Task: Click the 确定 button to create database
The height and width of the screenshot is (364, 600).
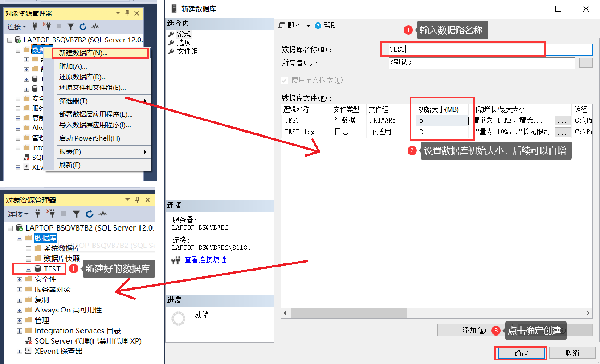Action: coord(520,352)
